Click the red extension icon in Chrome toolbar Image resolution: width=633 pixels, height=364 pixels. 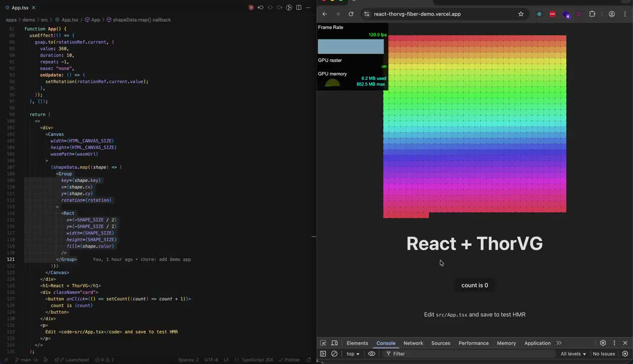[552, 14]
